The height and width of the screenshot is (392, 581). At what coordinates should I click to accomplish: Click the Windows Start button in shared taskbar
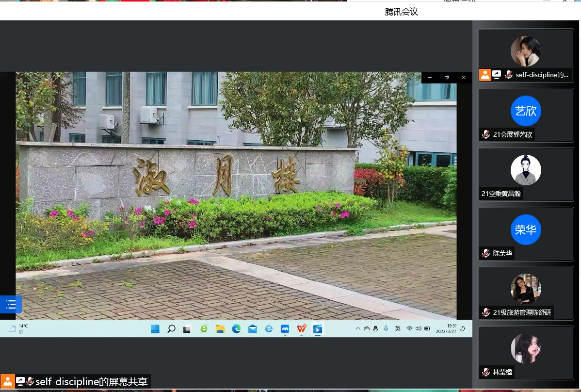coord(155,329)
